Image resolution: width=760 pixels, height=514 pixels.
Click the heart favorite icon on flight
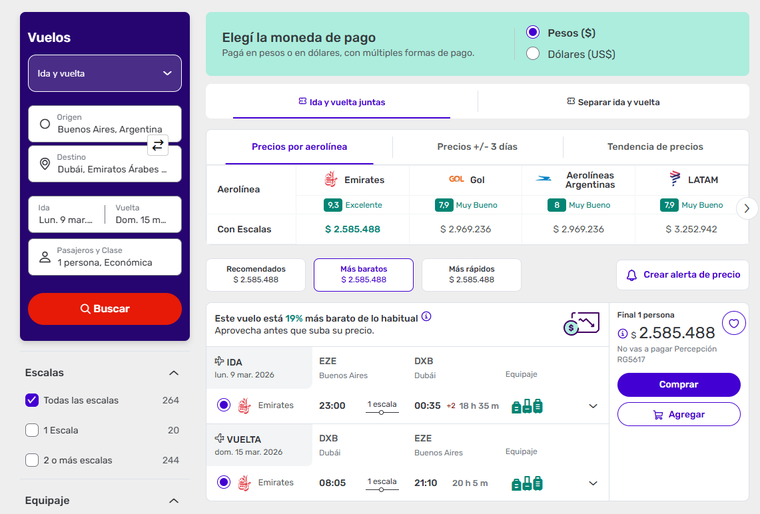(x=734, y=323)
